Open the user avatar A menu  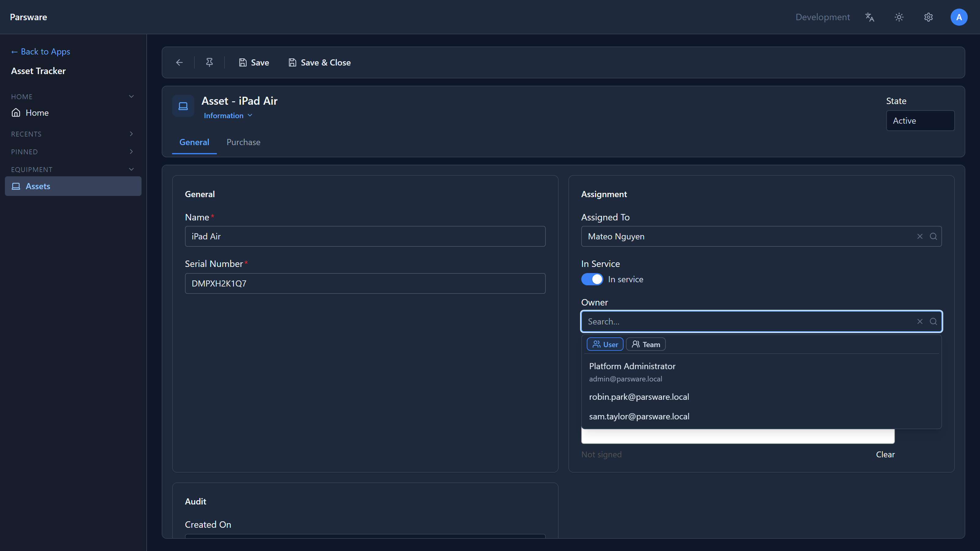[959, 17]
